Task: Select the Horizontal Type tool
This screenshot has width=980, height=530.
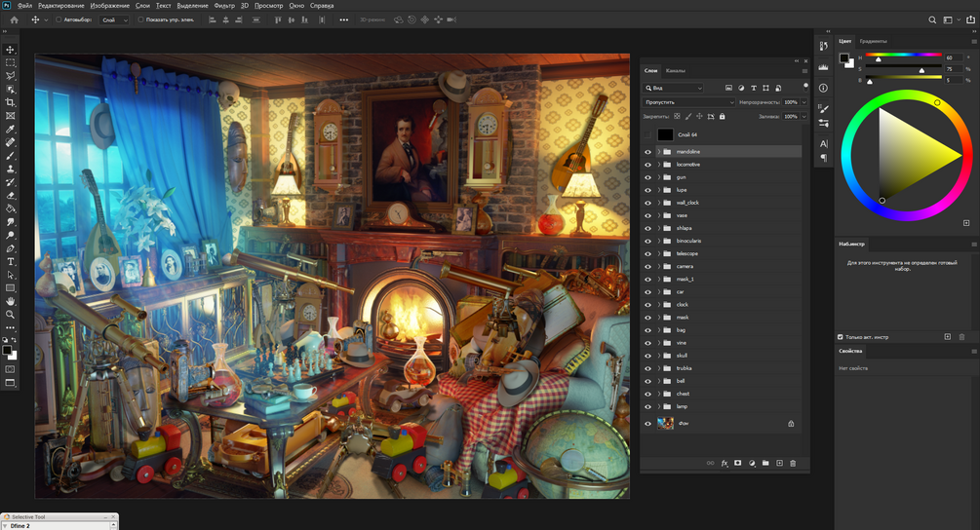Action: pos(10,261)
